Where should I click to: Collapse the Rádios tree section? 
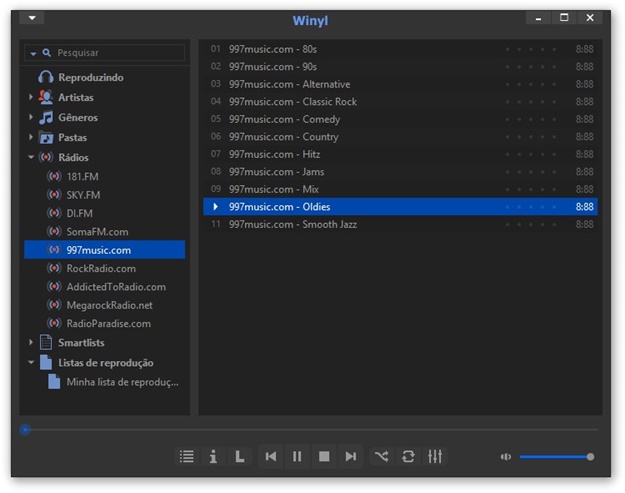pos(31,158)
